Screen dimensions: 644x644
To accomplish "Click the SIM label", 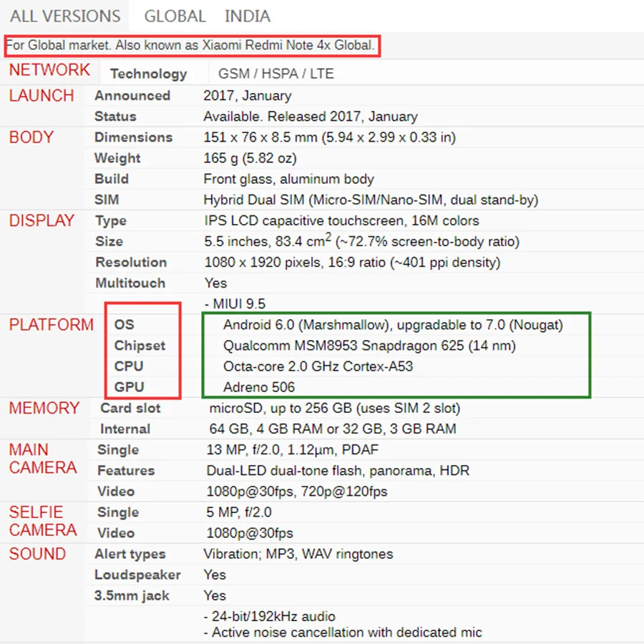I will (x=107, y=200).
